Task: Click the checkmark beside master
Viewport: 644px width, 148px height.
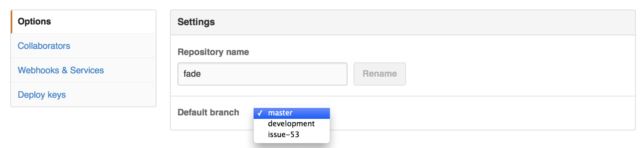Action: (x=260, y=113)
